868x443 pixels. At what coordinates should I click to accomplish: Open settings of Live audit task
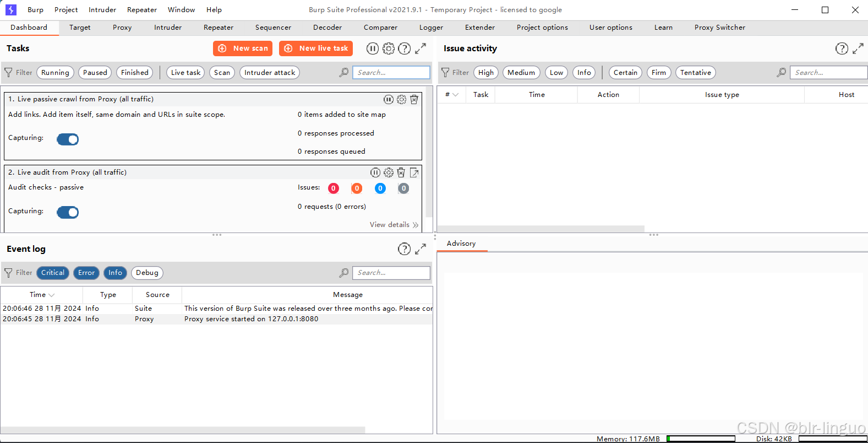tap(389, 172)
